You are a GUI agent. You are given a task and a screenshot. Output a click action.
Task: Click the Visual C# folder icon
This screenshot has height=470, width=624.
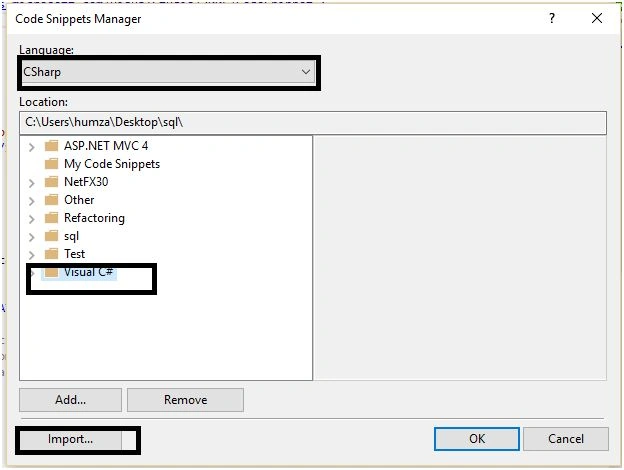pyautogui.click(x=51, y=272)
